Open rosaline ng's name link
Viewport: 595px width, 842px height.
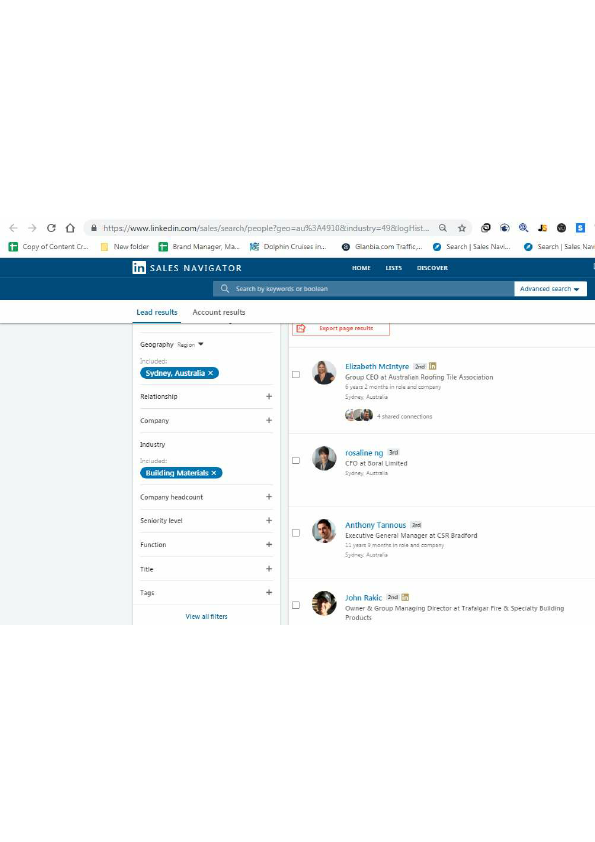(364, 453)
